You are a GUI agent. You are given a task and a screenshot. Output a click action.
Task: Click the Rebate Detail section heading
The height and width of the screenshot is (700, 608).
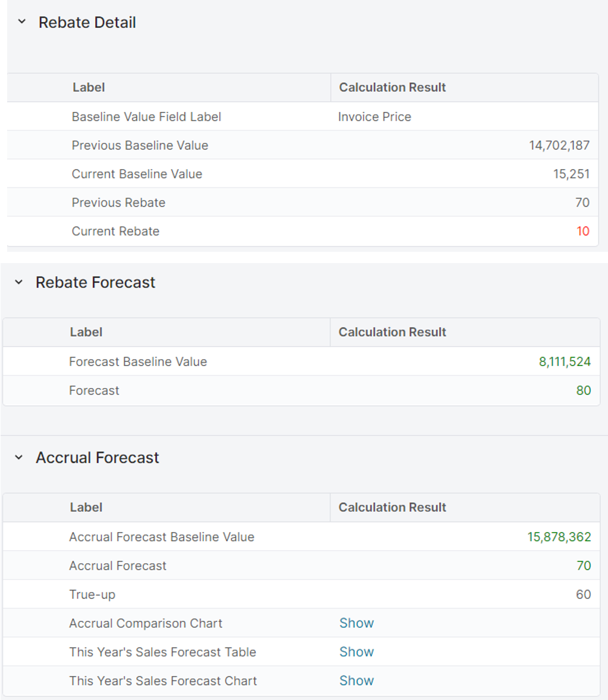87,23
